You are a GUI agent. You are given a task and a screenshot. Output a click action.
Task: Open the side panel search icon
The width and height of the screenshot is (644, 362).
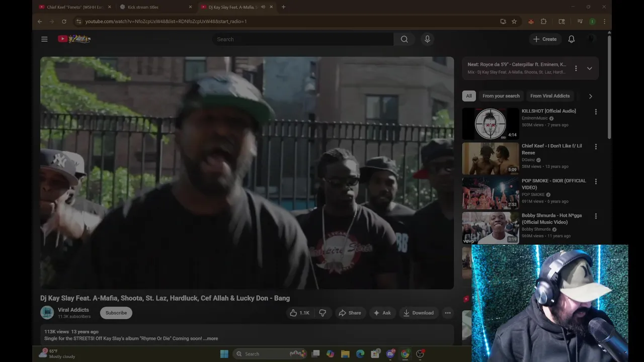[562, 22]
